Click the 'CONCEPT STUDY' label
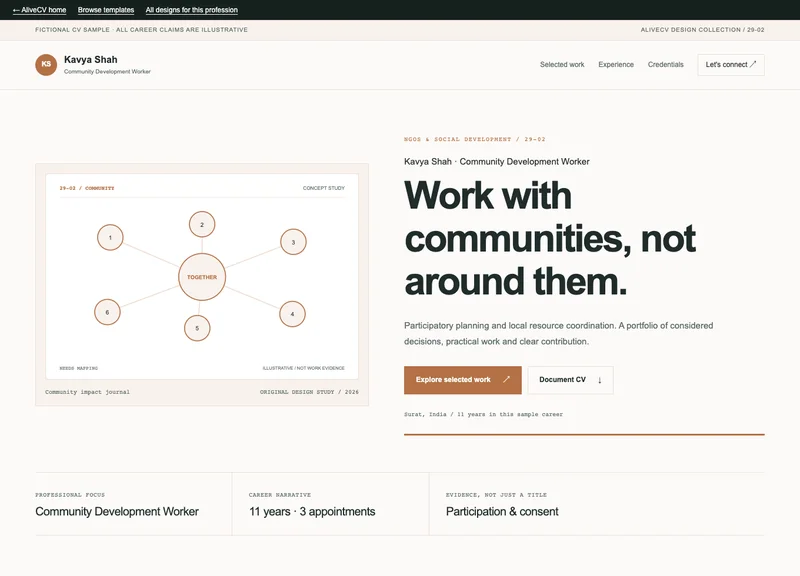800x576 pixels. point(323,188)
